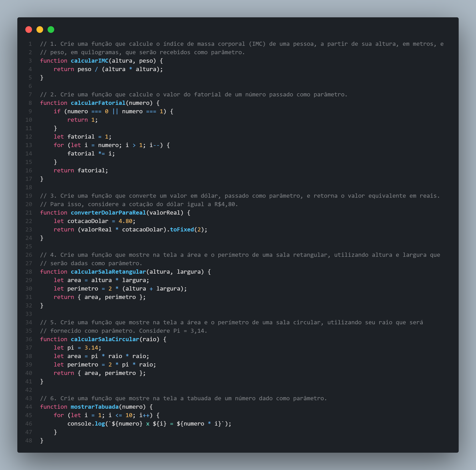476x470 pixels.
Task: Click the function name converterDolarParaReal
Action: pyautogui.click(x=108, y=213)
